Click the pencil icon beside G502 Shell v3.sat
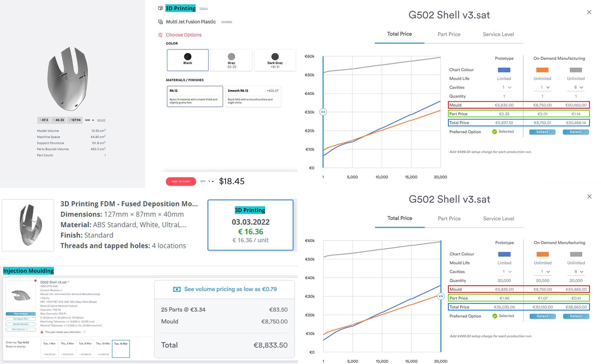The height and width of the screenshot is (364, 601). tap(68, 282)
